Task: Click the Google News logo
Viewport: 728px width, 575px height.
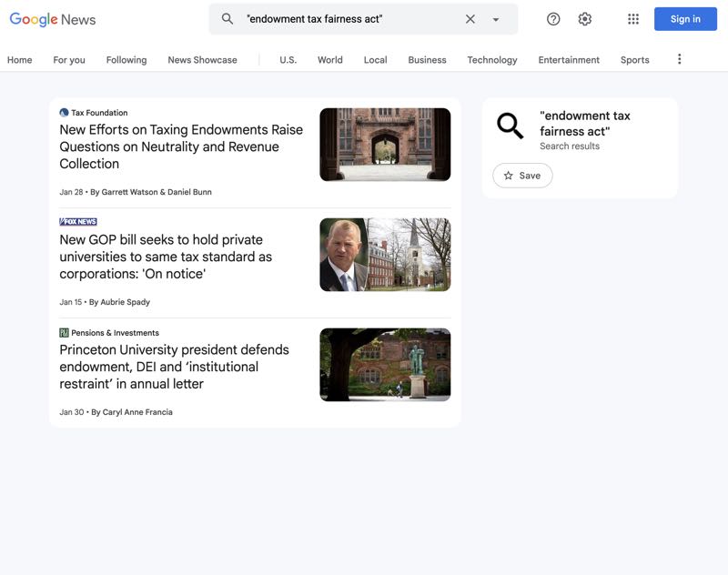Action: [53, 19]
